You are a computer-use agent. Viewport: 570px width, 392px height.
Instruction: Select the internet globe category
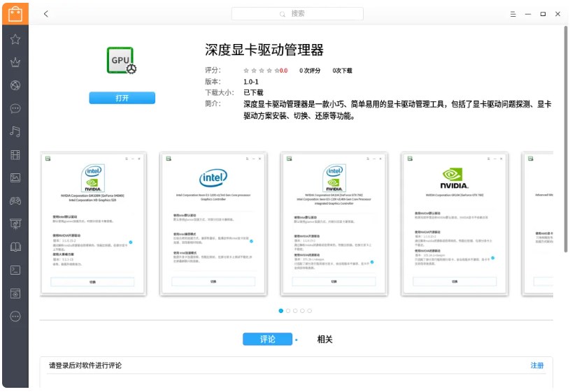tap(15, 85)
